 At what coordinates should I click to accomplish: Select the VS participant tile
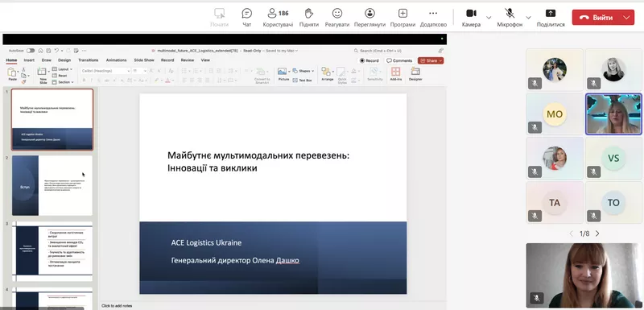(x=613, y=159)
